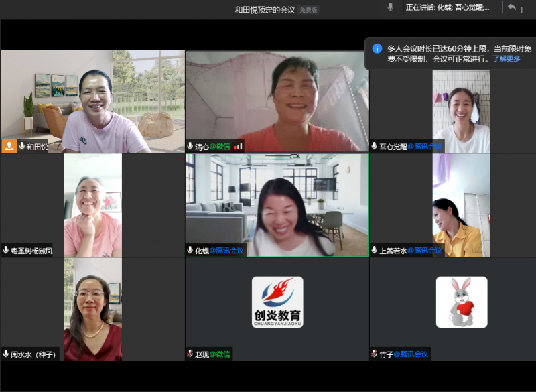This screenshot has height=392, width=536.
Task: Click the microphone icon beside 吾心觉醒
Action: (375, 146)
